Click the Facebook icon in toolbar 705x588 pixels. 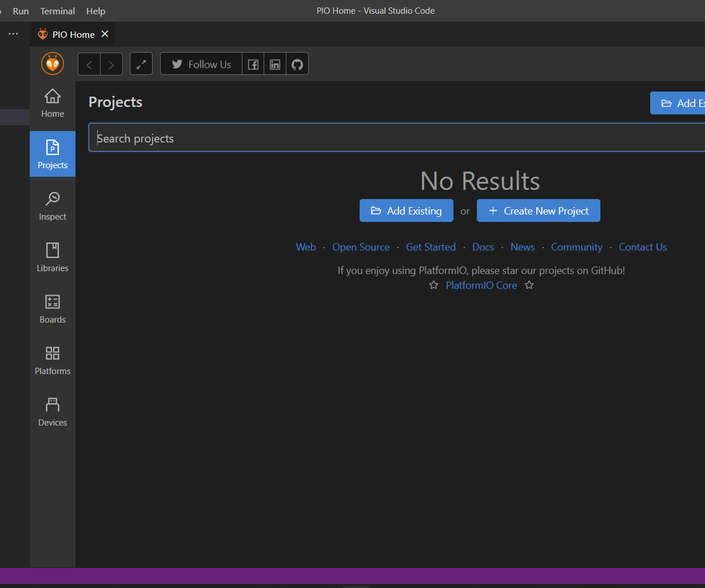point(253,64)
